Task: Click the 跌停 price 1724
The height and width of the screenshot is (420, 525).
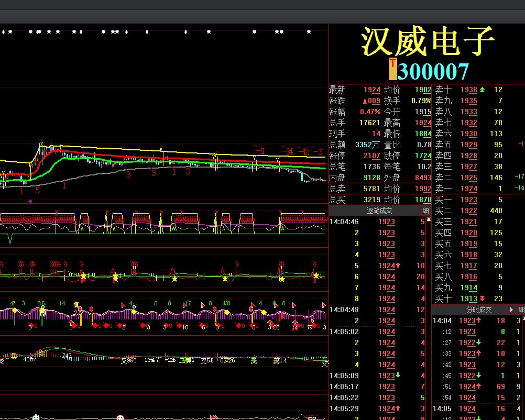Action: [x=423, y=156]
